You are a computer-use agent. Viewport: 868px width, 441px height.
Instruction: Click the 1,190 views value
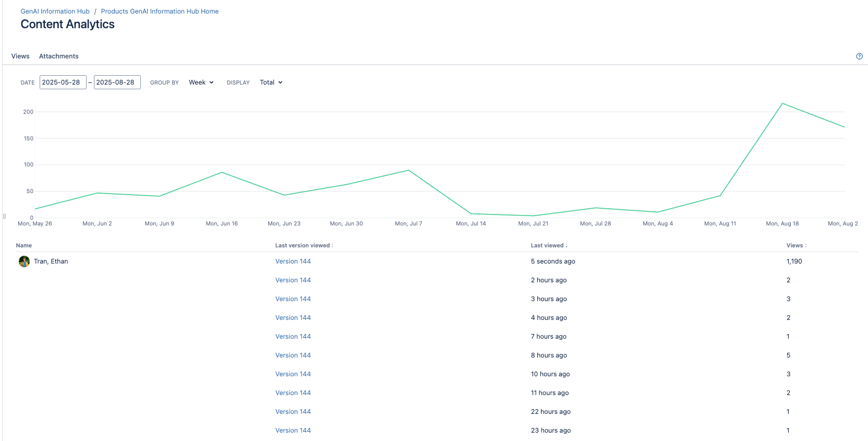click(x=794, y=261)
